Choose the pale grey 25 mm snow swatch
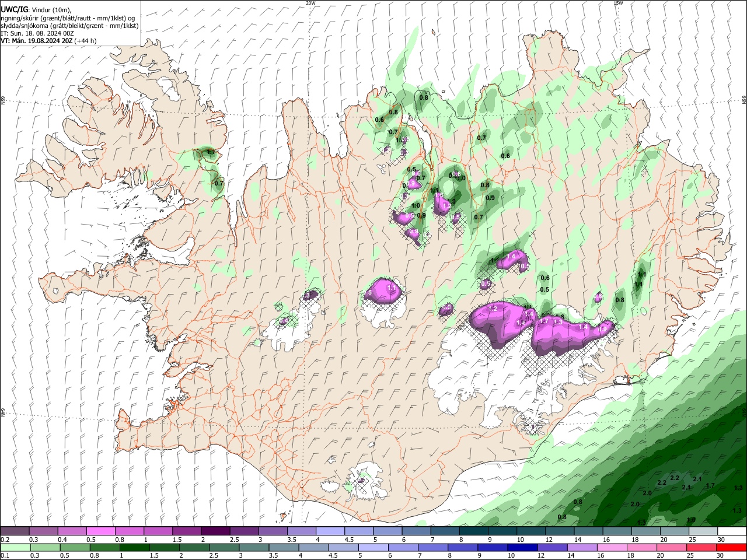Image resolution: width=747 pixels, height=560 pixels. point(703,531)
